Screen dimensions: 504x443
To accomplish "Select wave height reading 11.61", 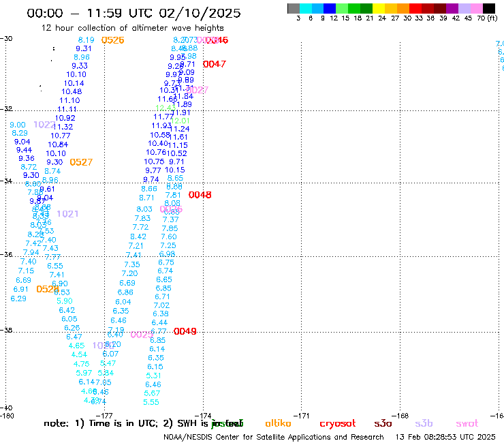I will (178, 137).
